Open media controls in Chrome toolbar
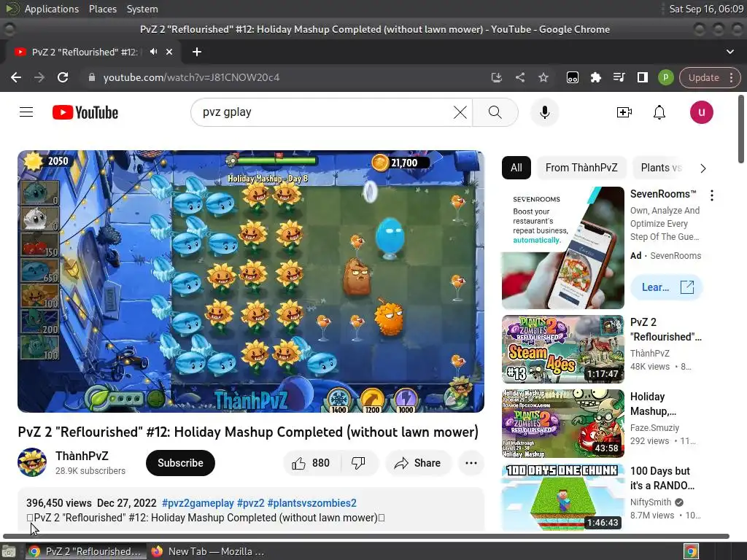This screenshot has height=560, width=747. coord(619,77)
